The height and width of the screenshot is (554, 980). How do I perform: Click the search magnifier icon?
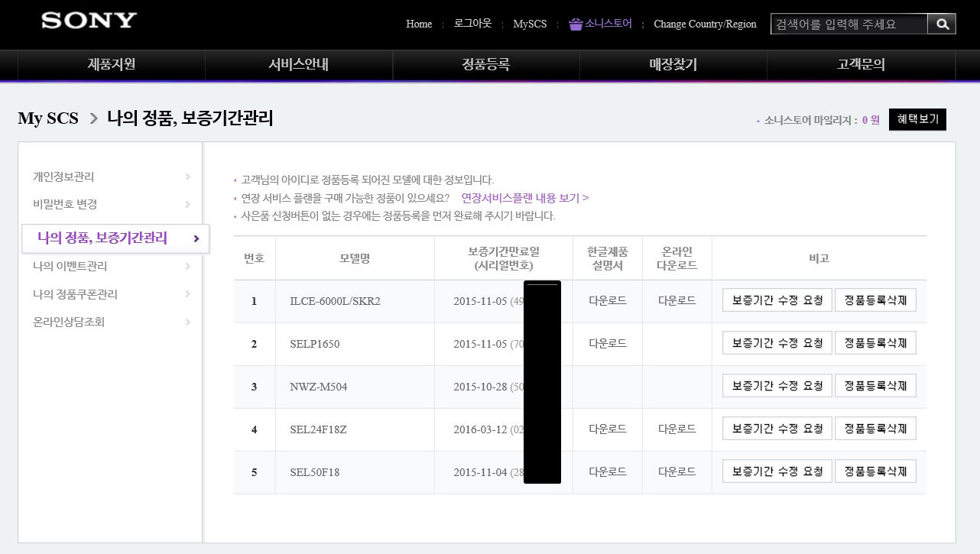[942, 24]
